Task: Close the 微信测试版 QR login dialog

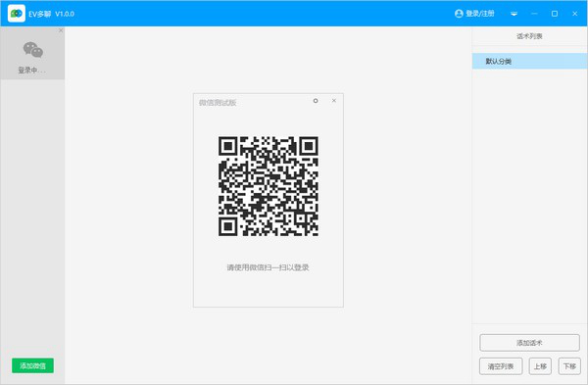Action: coord(334,101)
